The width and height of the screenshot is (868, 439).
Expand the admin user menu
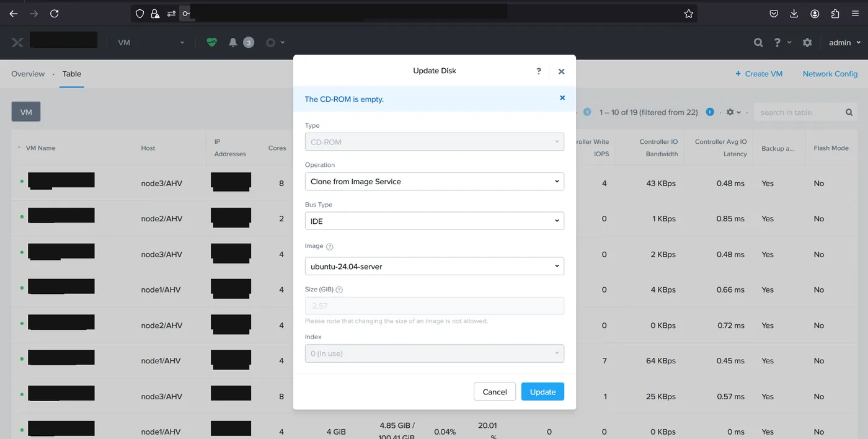click(x=845, y=43)
